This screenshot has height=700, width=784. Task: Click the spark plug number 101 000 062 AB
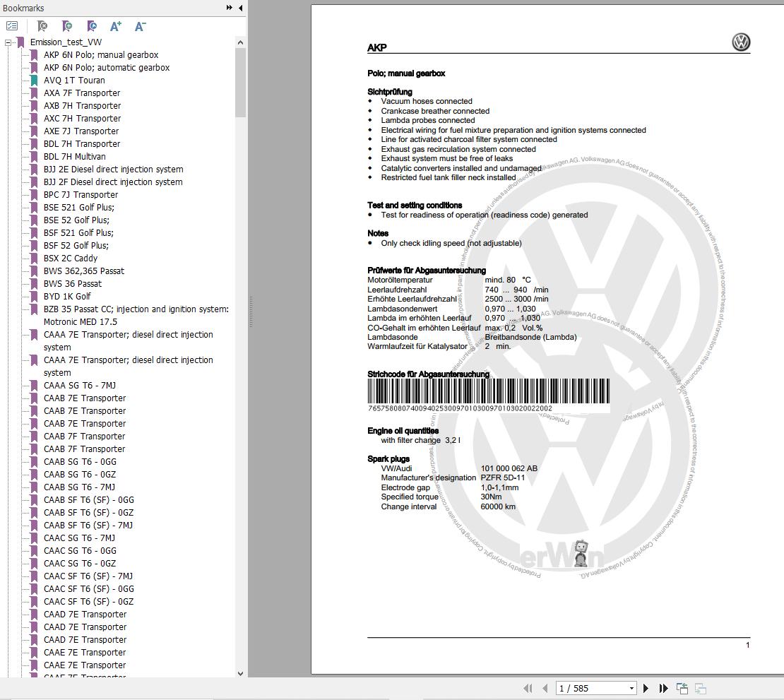tap(509, 468)
